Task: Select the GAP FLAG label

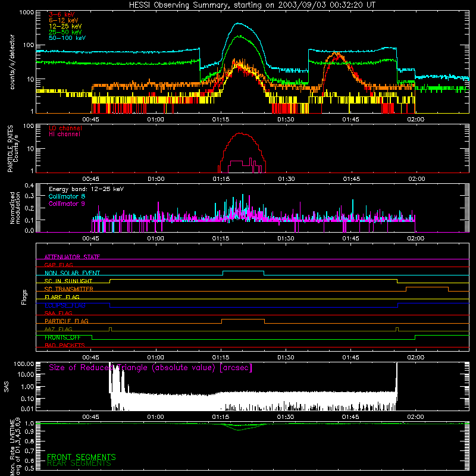Action: 58,265
